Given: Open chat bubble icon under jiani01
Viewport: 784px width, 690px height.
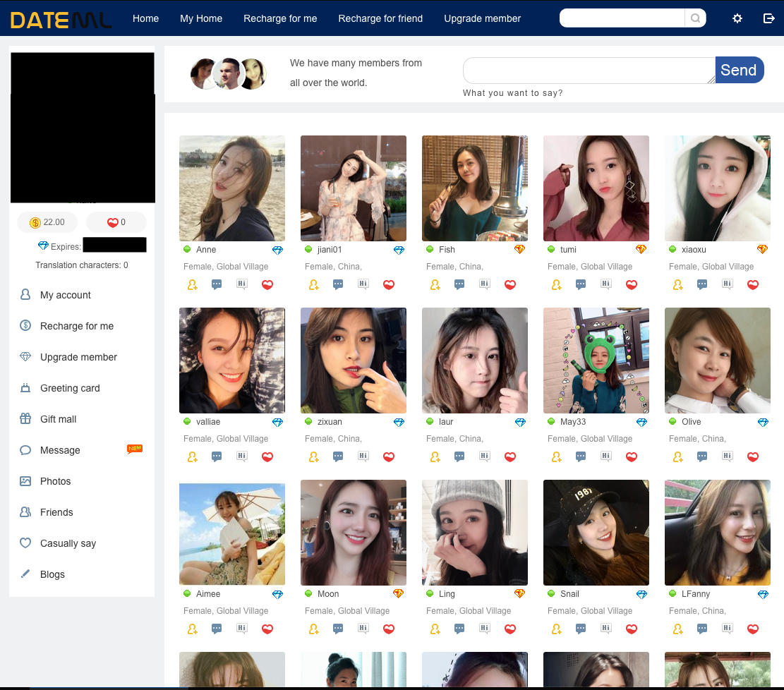Looking at the screenshot, I should tap(338, 284).
